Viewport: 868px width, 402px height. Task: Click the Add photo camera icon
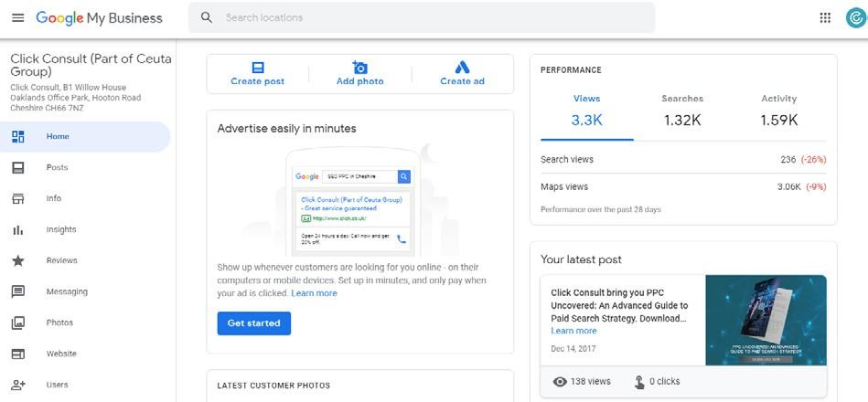[x=359, y=68]
